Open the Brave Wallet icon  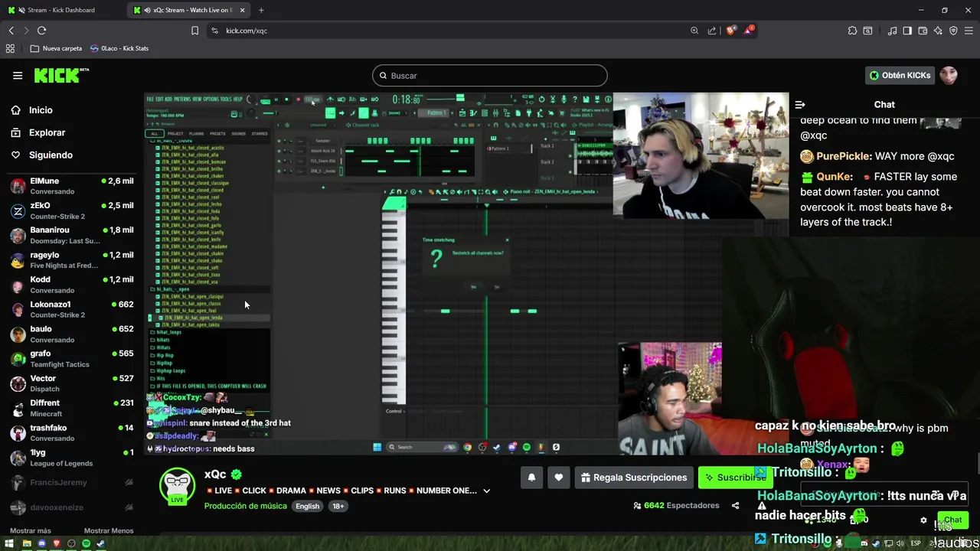pos(923,31)
